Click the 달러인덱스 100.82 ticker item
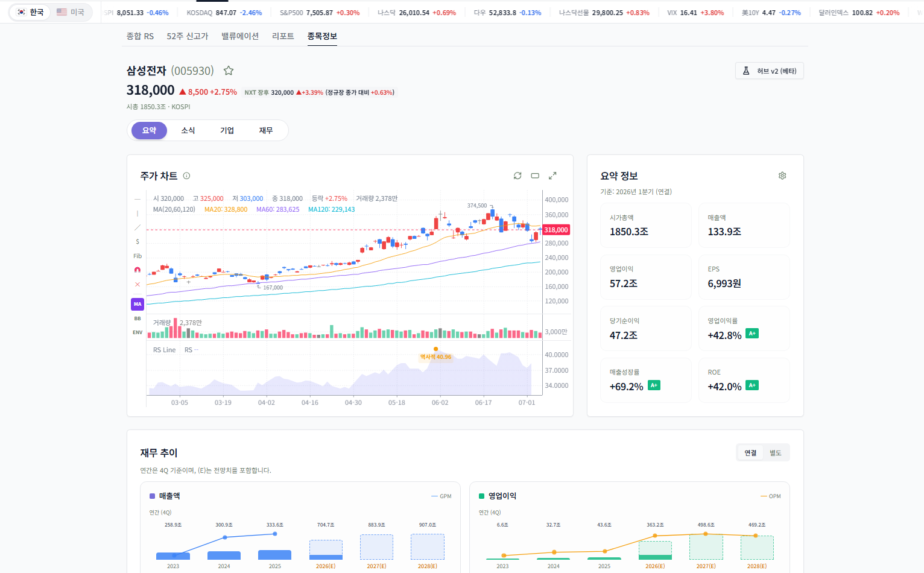This screenshot has height=573, width=924. pyautogui.click(x=859, y=13)
